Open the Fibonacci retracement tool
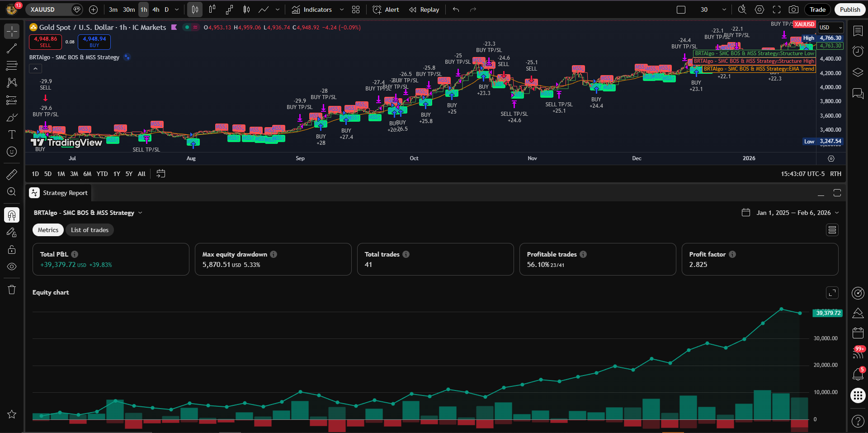This screenshot has width=868, height=433. [12, 66]
